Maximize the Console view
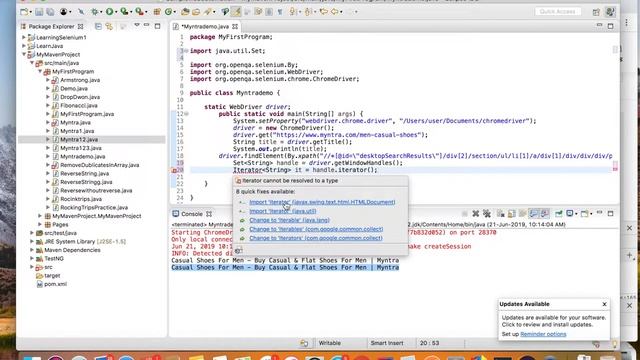Image resolution: width=640 pixels, height=360 pixels. point(611,213)
